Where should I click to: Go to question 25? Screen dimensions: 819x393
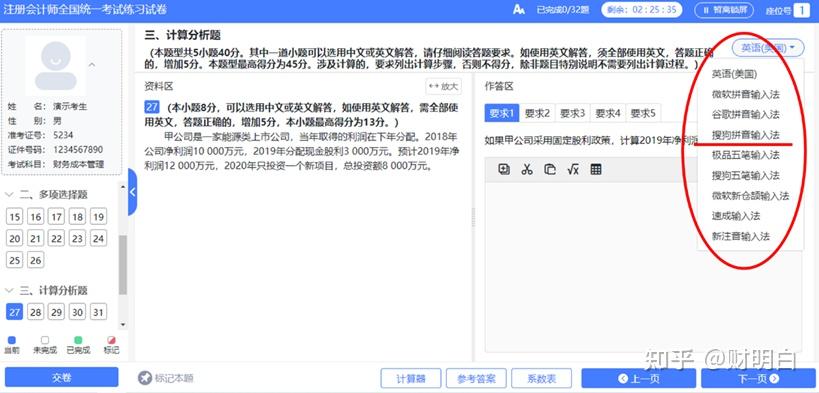tap(15, 260)
